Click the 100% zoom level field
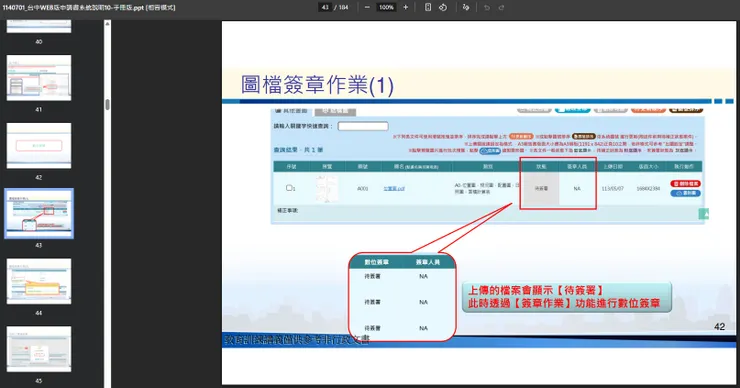 pyautogui.click(x=387, y=7)
